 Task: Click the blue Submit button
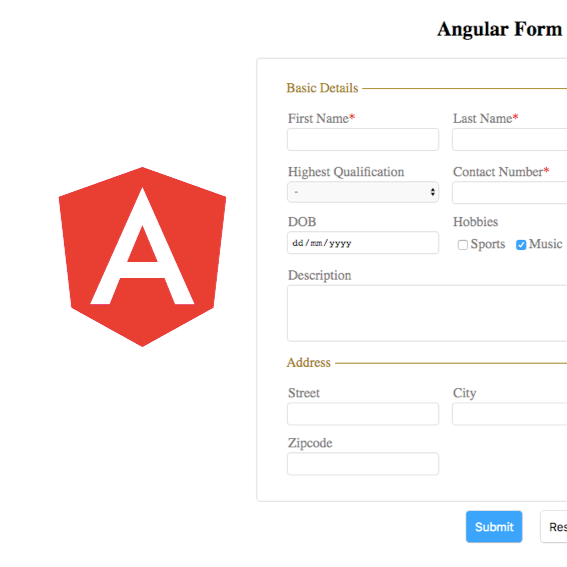click(x=494, y=526)
